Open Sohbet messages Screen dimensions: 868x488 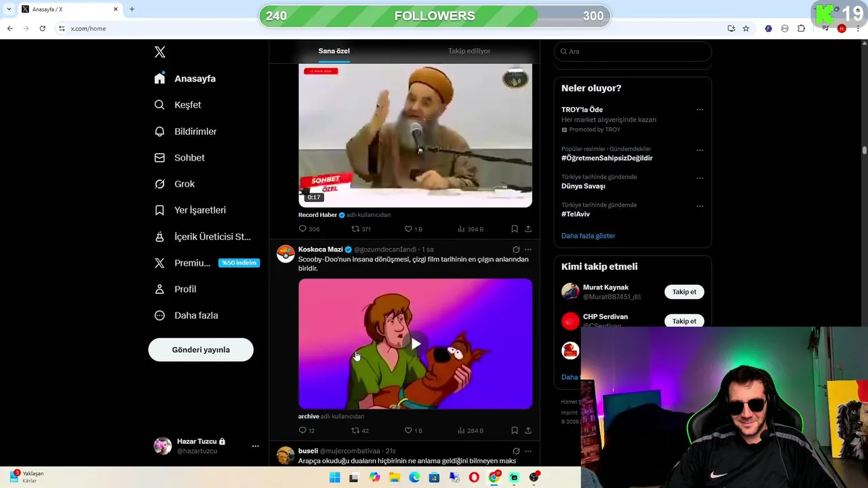[179, 158]
